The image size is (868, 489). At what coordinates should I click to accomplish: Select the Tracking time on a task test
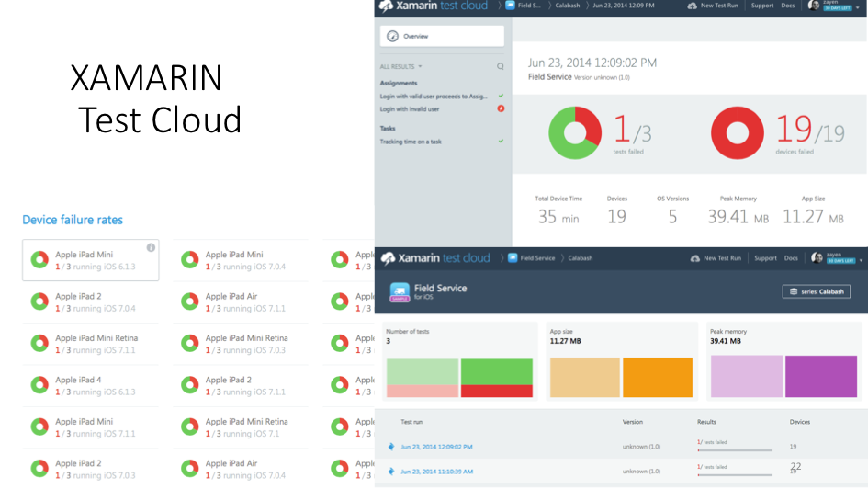pos(411,142)
